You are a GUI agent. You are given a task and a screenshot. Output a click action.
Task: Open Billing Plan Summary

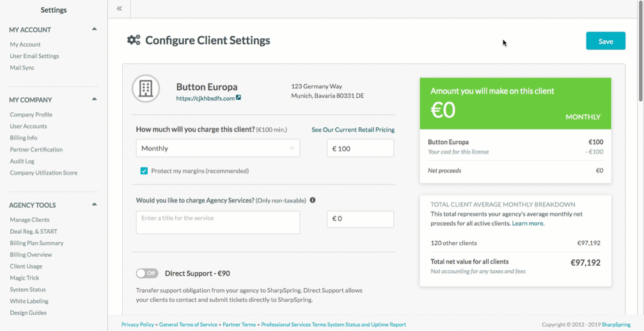click(x=36, y=243)
